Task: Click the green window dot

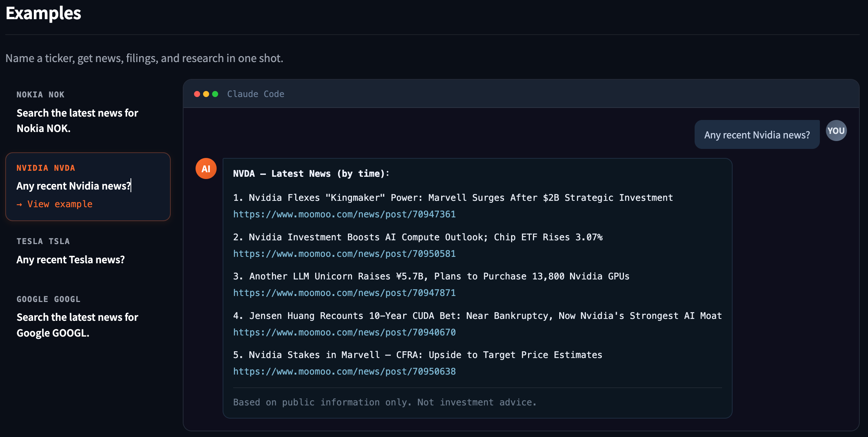Action: tap(215, 94)
